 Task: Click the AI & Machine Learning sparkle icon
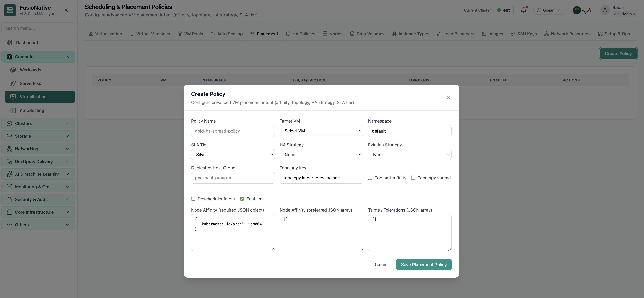click(x=9, y=174)
